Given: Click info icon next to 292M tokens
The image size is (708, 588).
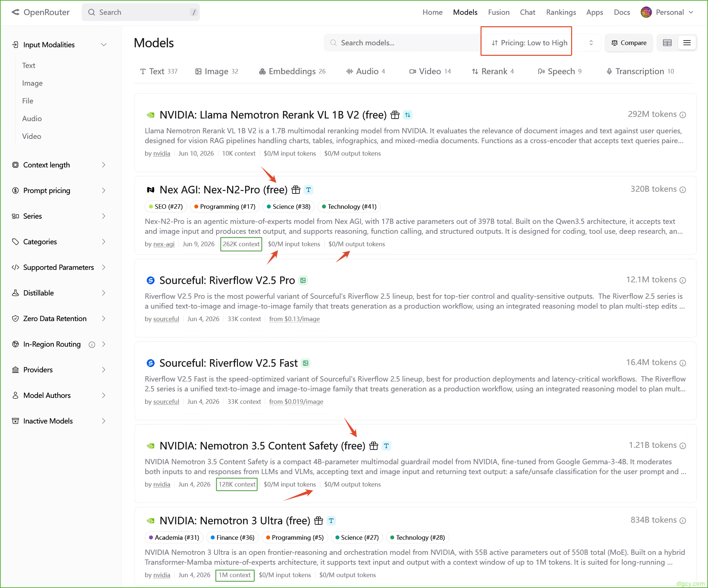Looking at the screenshot, I should [683, 115].
